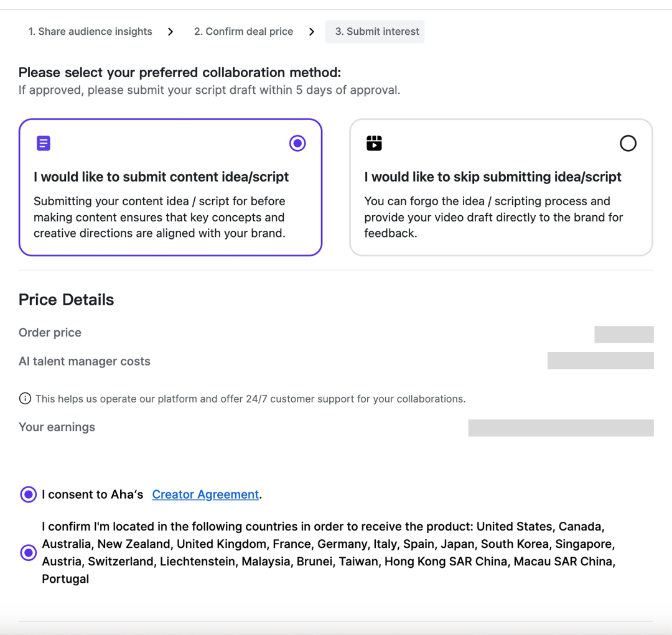Click the submit content idea/script card title

click(x=161, y=177)
